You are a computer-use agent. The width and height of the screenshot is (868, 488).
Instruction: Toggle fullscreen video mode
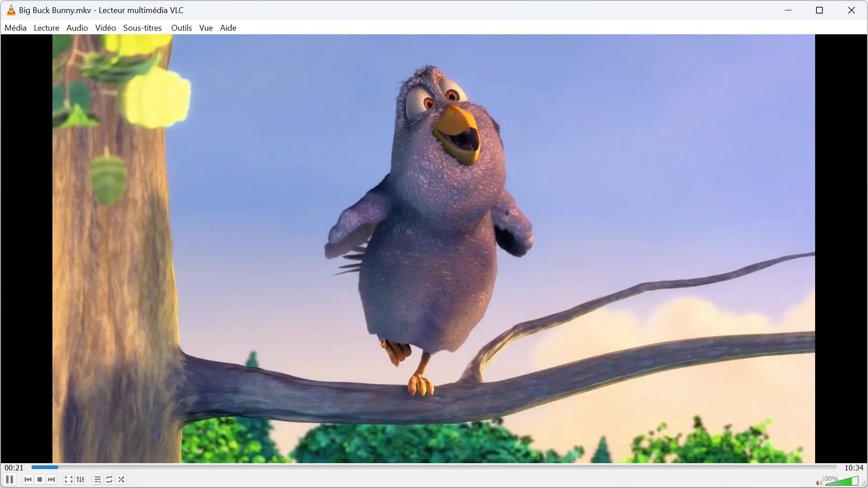(69, 479)
